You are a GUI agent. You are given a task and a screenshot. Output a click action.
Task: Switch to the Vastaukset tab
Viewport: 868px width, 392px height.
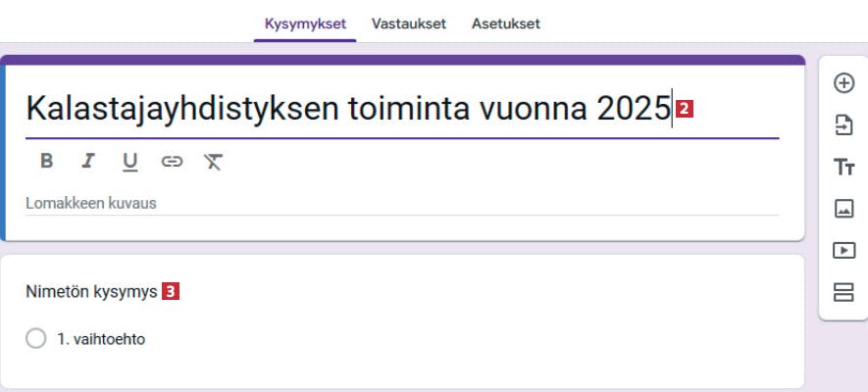(409, 24)
